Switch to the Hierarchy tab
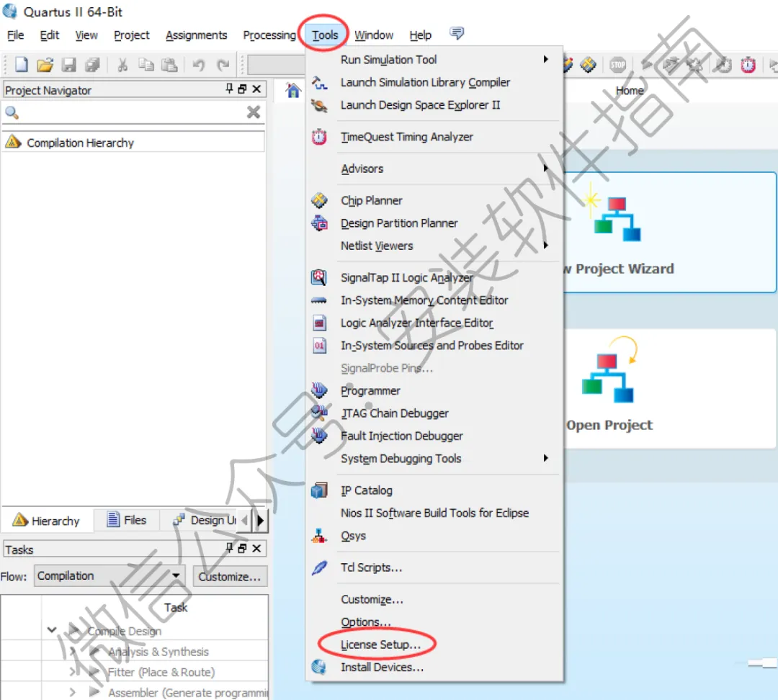Image resolution: width=778 pixels, height=700 pixels. point(47,521)
